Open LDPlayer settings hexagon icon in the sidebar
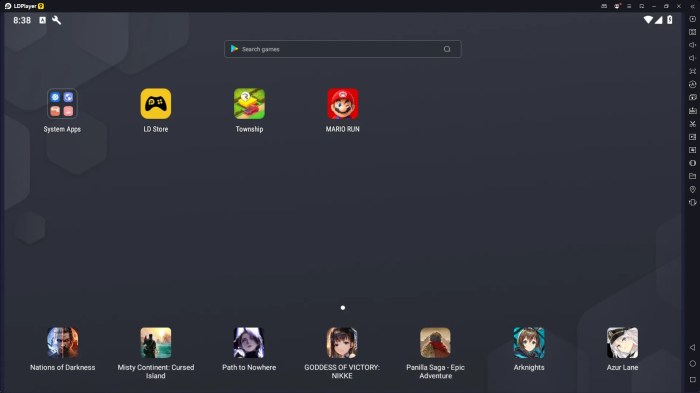This screenshot has height=393, width=700. [x=692, y=19]
